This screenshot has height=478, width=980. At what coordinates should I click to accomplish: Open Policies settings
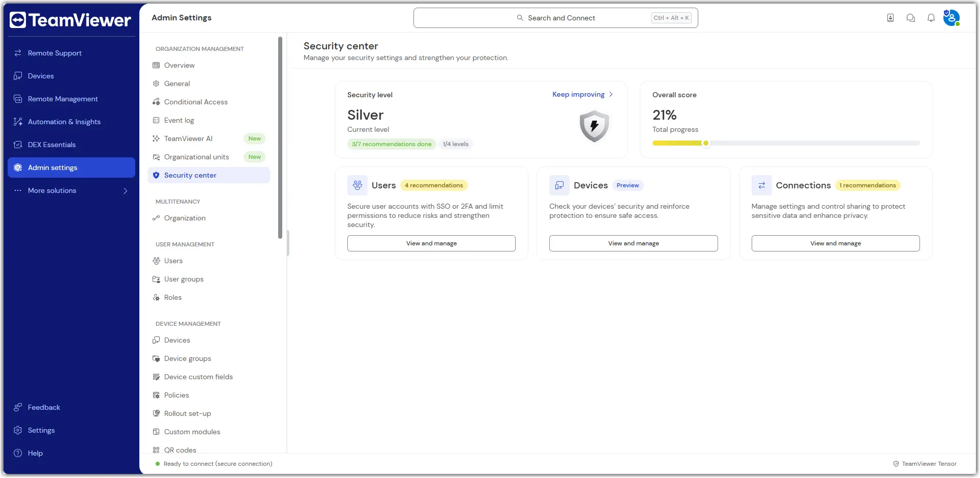[x=209, y=395]
